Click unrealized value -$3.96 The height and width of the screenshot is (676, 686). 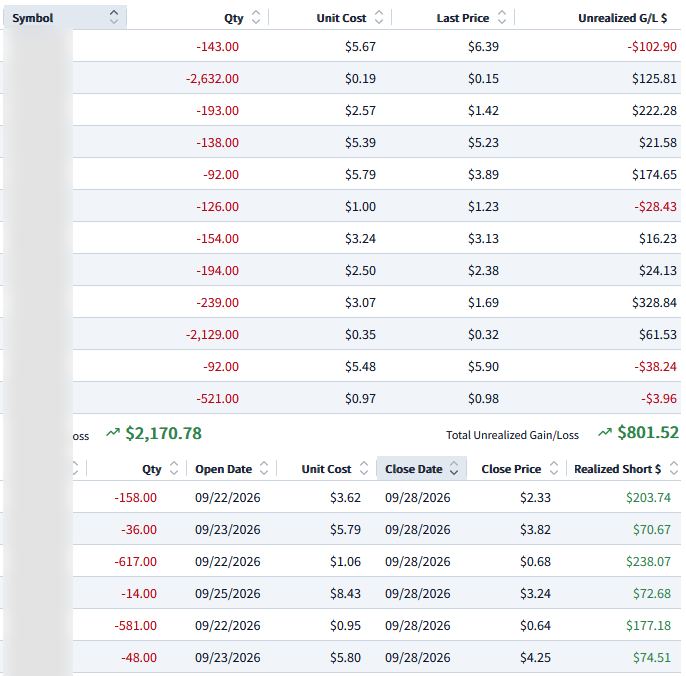coord(658,398)
